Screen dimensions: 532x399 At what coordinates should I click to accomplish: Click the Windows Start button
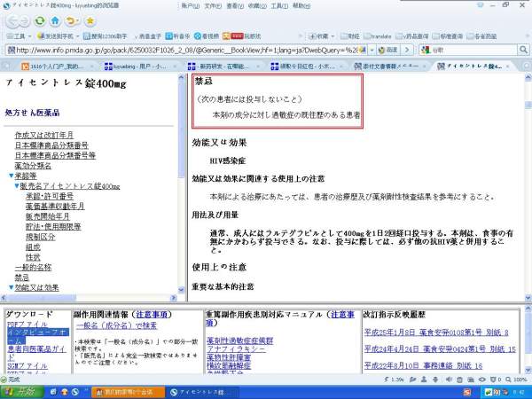21,392
